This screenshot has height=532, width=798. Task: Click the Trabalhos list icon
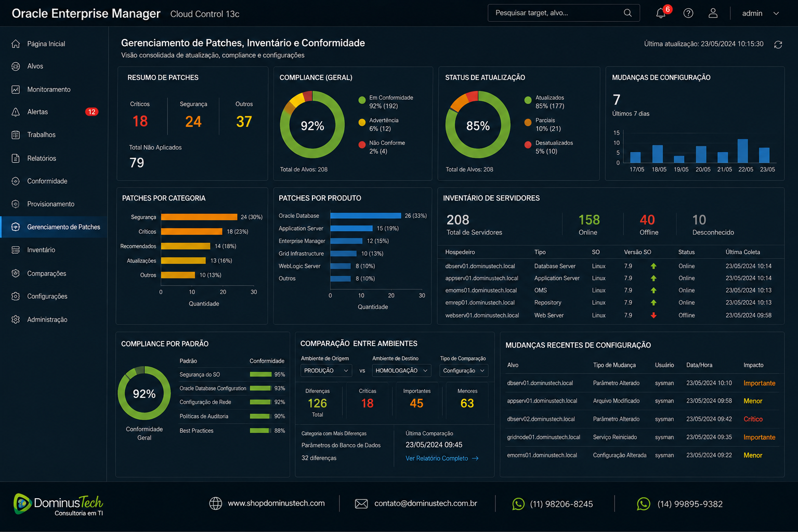pyautogui.click(x=16, y=135)
